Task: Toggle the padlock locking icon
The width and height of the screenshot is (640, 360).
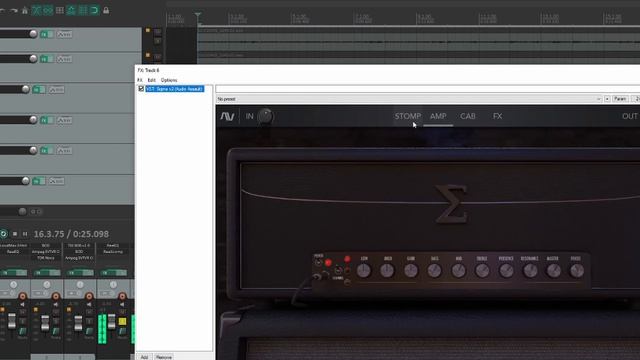Action: 106,11
